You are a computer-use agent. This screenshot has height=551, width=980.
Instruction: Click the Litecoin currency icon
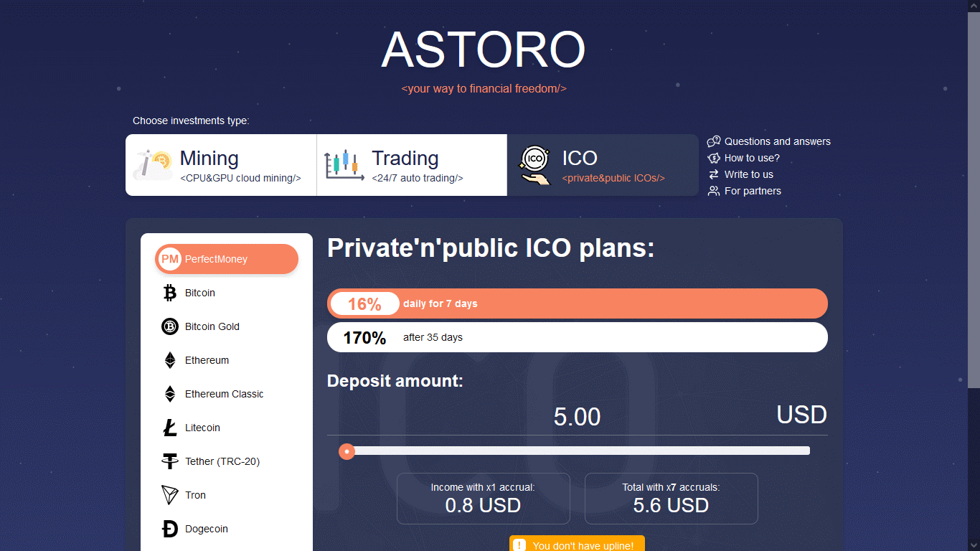(170, 428)
